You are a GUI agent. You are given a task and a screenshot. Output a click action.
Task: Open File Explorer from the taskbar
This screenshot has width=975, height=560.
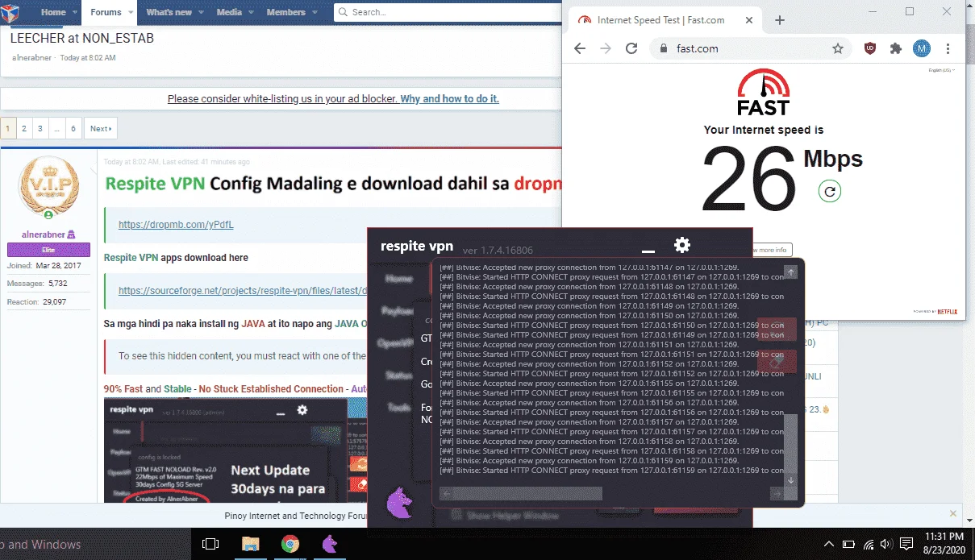pos(250,544)
